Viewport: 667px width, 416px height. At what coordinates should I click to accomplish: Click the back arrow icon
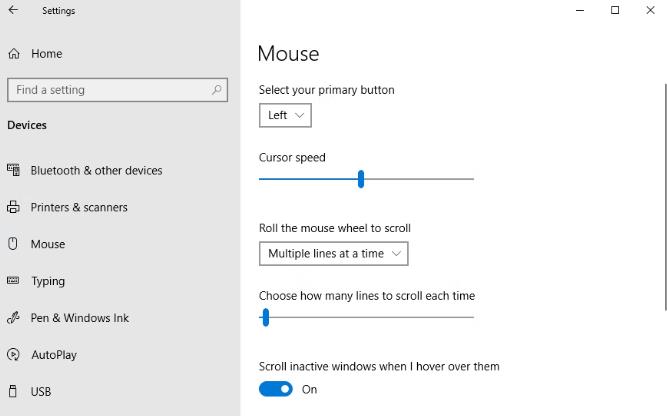pos(13,11)
